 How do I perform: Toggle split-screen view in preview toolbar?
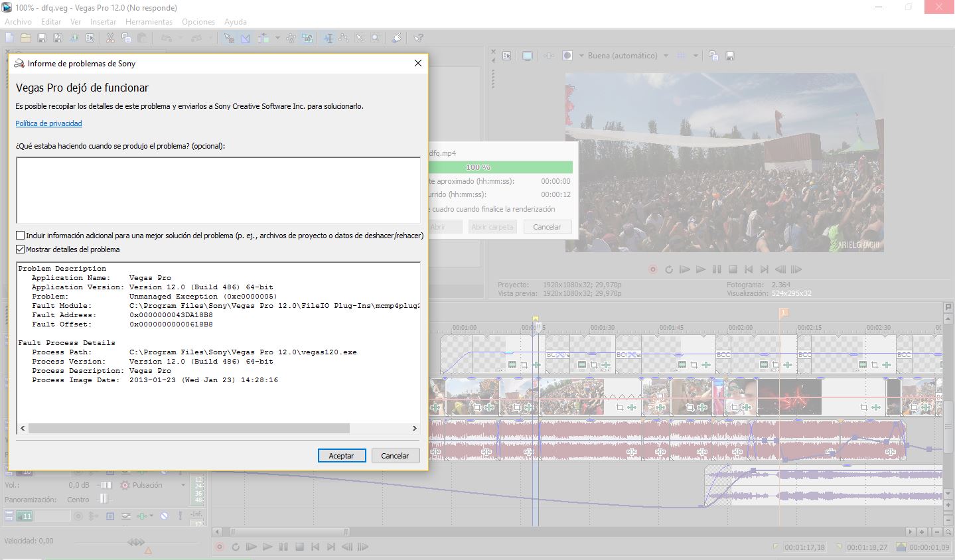567,56
